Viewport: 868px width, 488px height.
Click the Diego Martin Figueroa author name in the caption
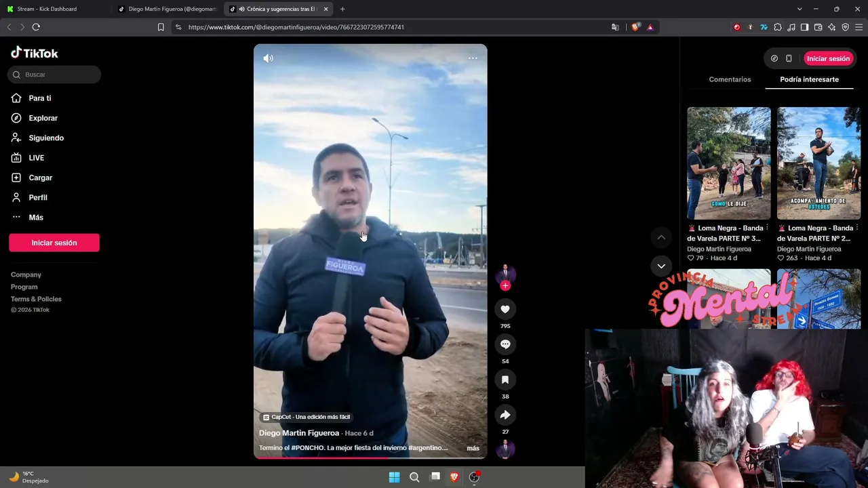pos(299,433)
